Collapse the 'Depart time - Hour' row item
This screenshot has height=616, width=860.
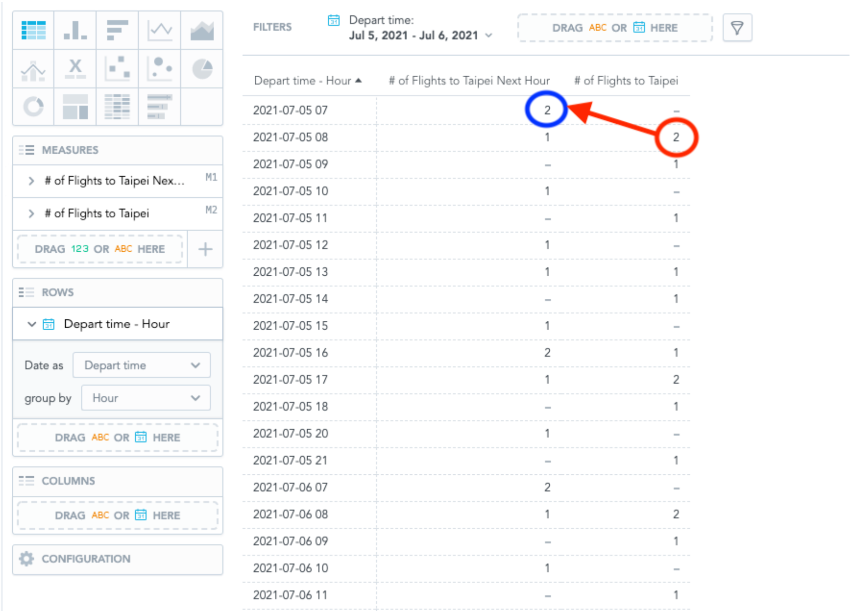[x=32, y=324]
